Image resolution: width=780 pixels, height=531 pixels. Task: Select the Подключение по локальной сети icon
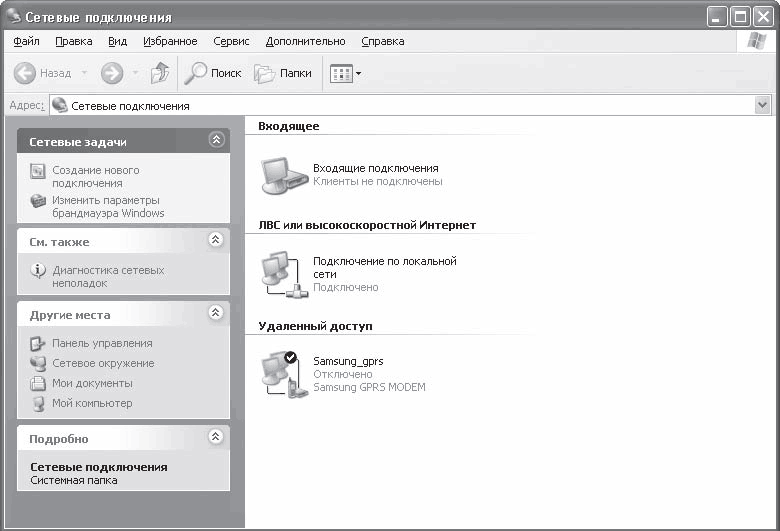(285, 274)
